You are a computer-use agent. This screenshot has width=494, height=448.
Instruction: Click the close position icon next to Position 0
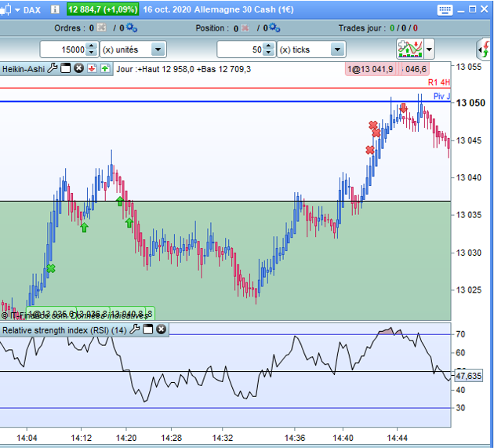coord(245,28)
